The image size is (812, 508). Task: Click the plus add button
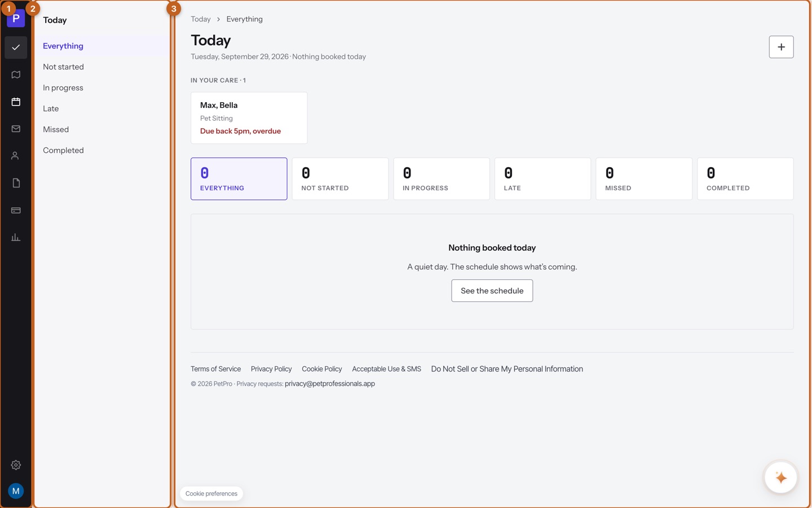click(781, 47)
